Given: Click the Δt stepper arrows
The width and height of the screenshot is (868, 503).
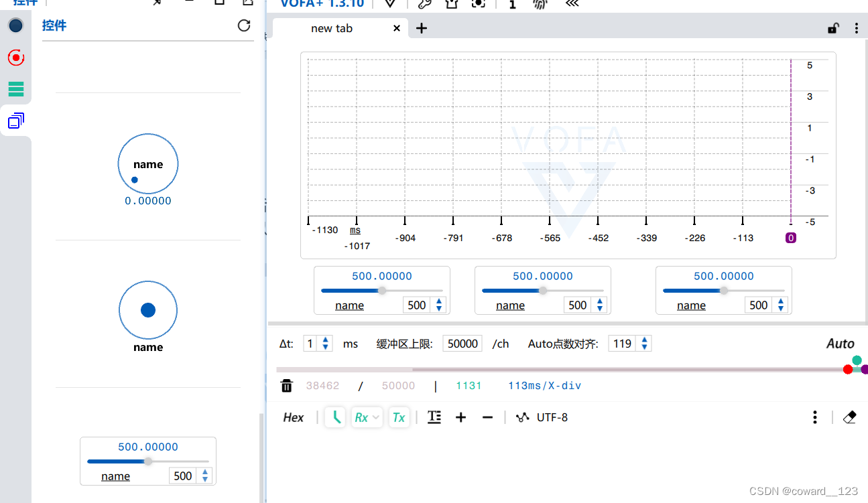Looking at the screenshot, I should point(326,344).
